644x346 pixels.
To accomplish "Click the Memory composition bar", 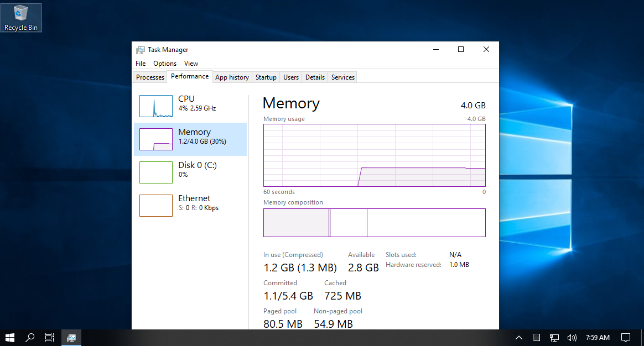I will click(375, 223).
